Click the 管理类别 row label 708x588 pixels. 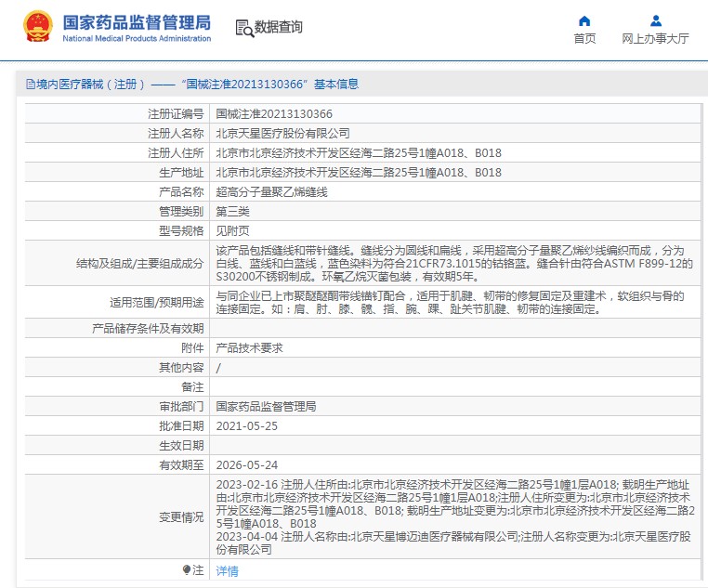pos(181,211)
